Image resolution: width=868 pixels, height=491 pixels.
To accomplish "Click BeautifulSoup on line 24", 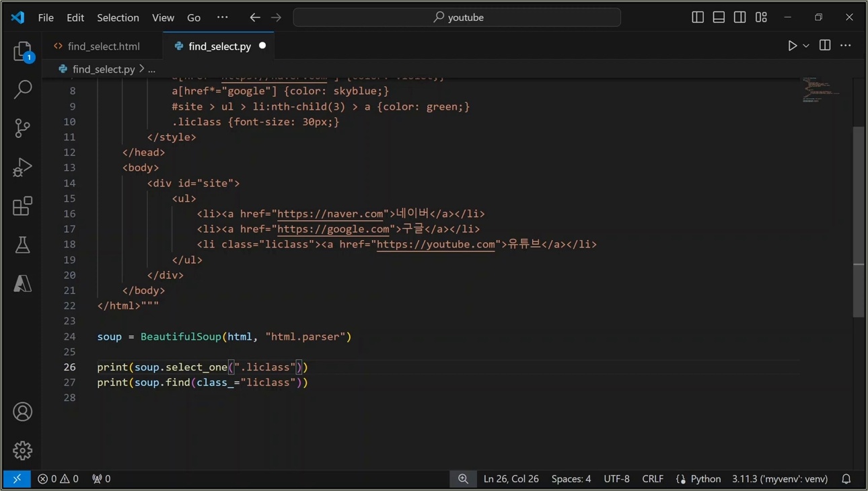I will point(180,336).
